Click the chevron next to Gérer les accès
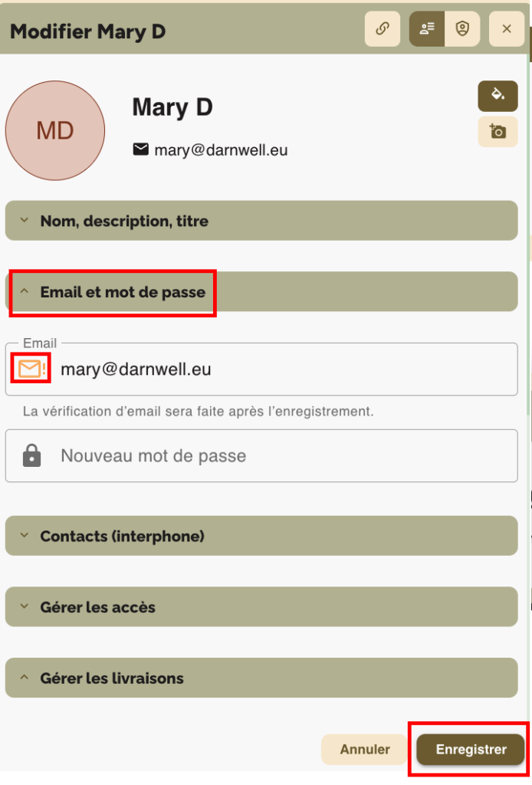Viewport: 532px width, 785px height. 25,607
